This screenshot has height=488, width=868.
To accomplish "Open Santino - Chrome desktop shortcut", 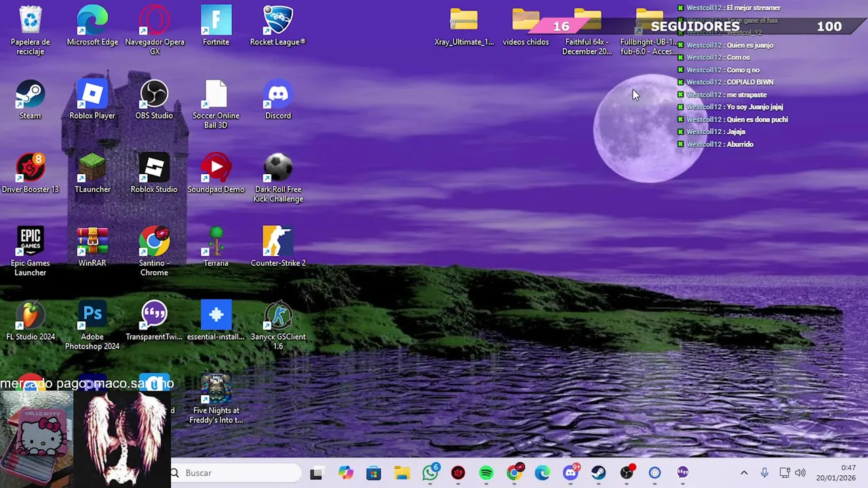I will [154, 251].
